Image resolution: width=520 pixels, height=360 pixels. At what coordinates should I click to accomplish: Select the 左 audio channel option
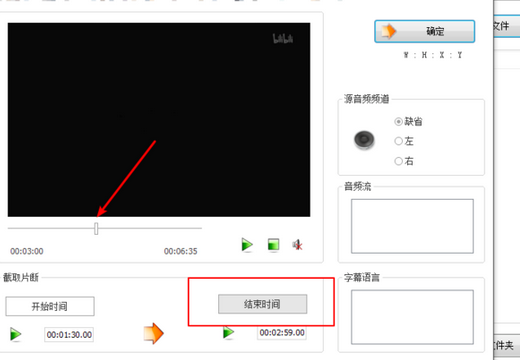pos(404,141)
